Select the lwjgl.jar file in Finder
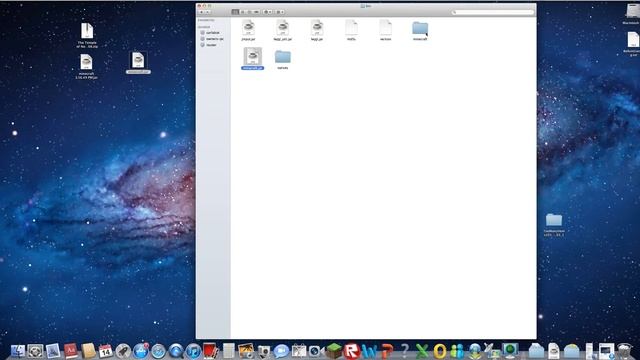 [317, 31]
